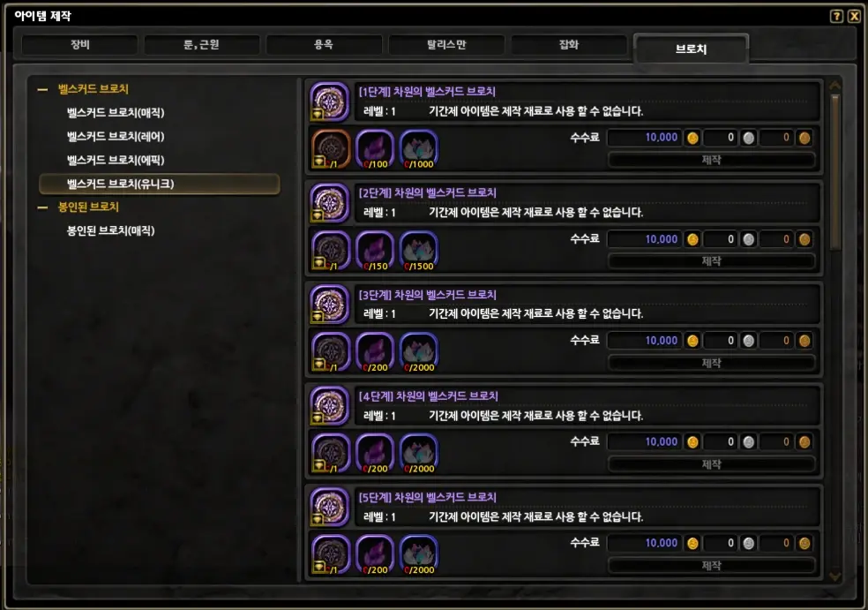Click the recipe list scrollbar thumb
The height and width of the screenshot is (610, 868).
835,172
